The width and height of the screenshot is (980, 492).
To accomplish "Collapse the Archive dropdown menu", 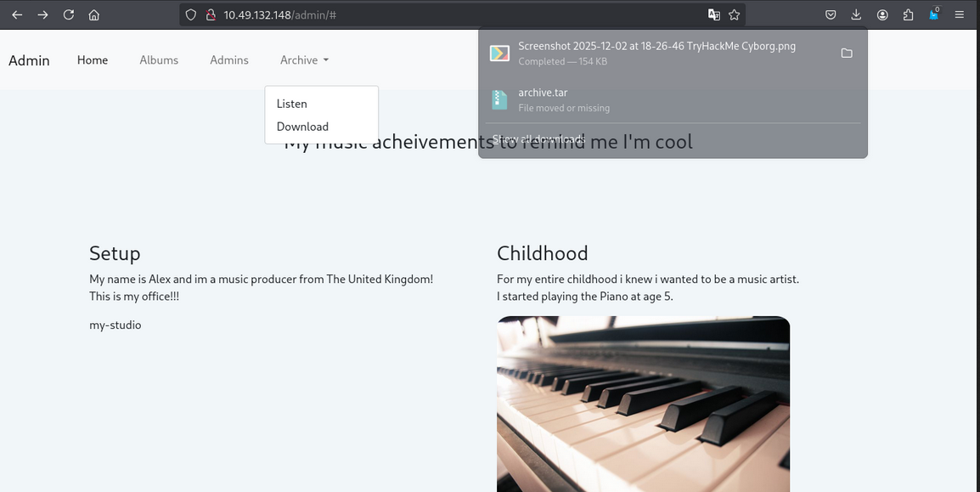I will click(x=304, y=60).
